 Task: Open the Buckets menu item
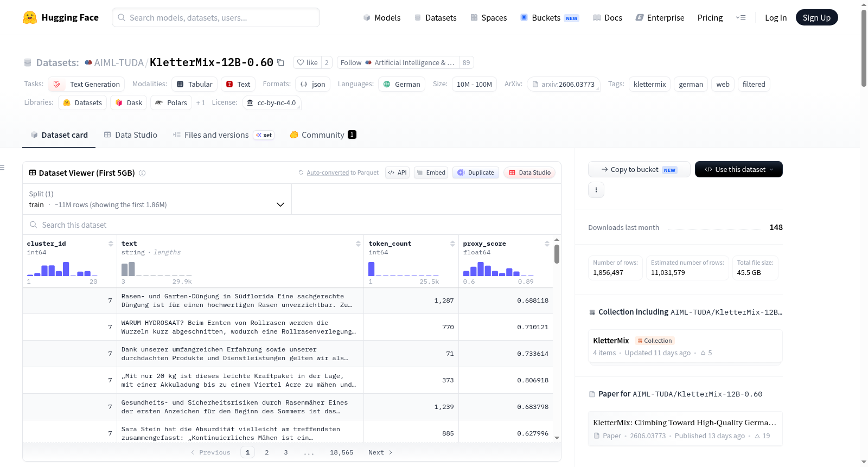click(x=550, y=18)
